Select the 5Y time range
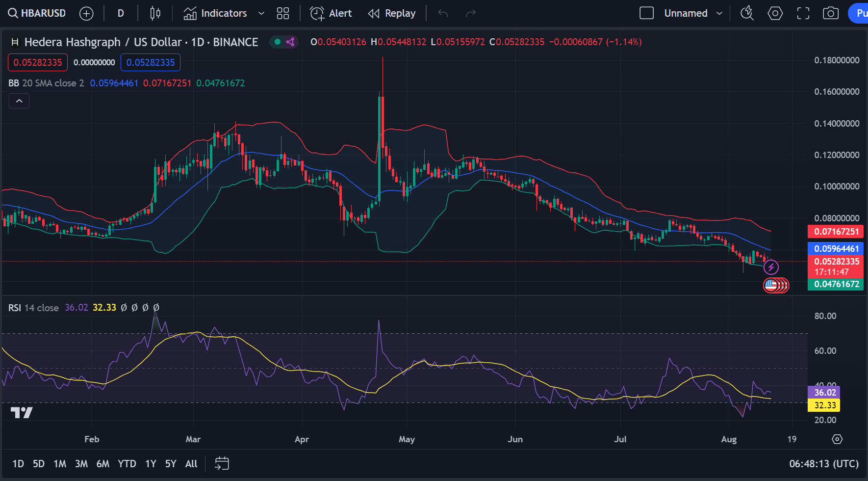Image resolution: width=868 pixels, height=481 pixels. pyautogui.click(x=171, y=464)
